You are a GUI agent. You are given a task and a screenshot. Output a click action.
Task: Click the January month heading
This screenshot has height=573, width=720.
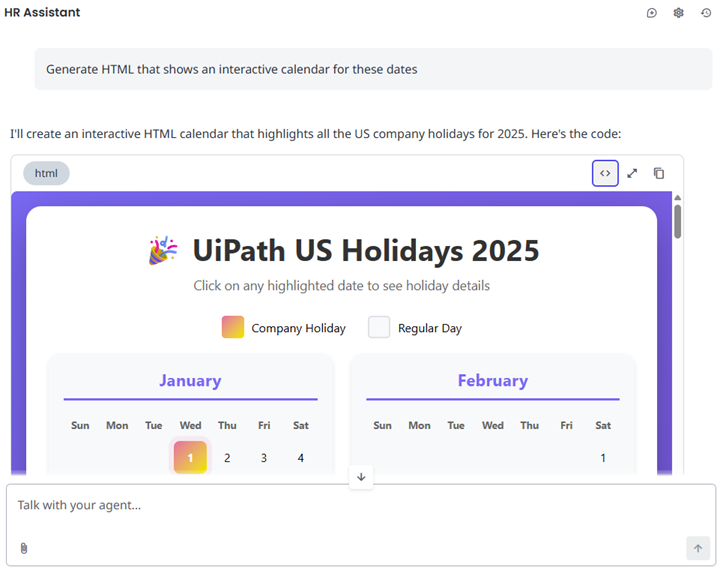190,380
